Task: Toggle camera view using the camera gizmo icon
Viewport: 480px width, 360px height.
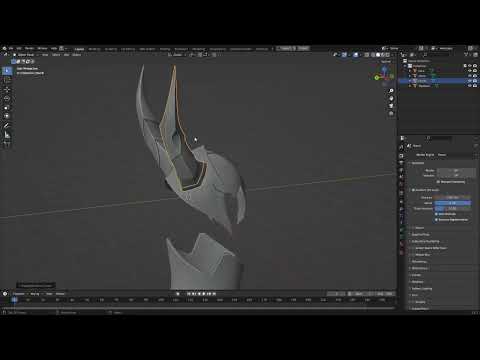Action: point(391,106)
